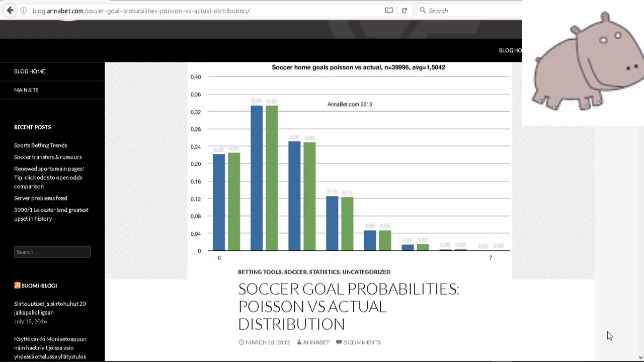Click the clock icon next to March 10, 2013
Image resolution: width=644 pixels, height=362 pixels.
(241, 342)
